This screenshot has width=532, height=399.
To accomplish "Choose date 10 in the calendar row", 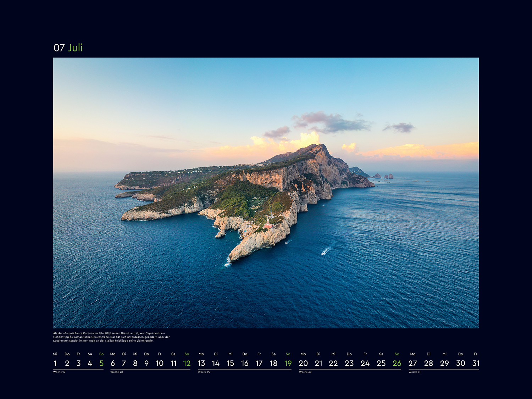I will click(160, 363).
